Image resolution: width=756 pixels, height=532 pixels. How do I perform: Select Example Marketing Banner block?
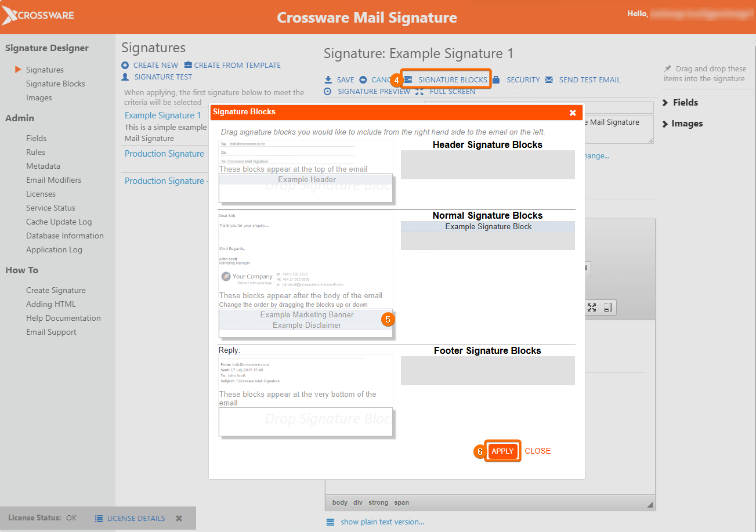tap(306, 314)
